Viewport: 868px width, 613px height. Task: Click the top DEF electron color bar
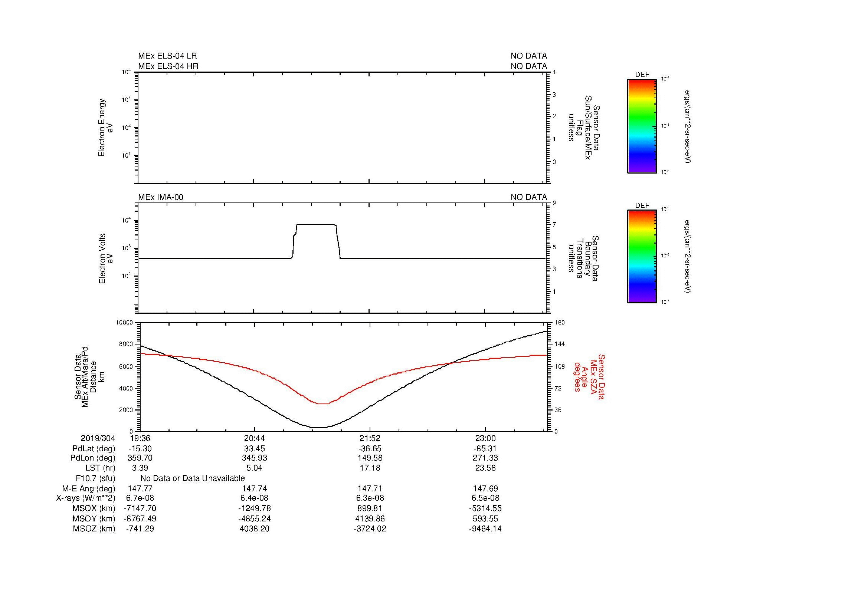coord(642,126)
